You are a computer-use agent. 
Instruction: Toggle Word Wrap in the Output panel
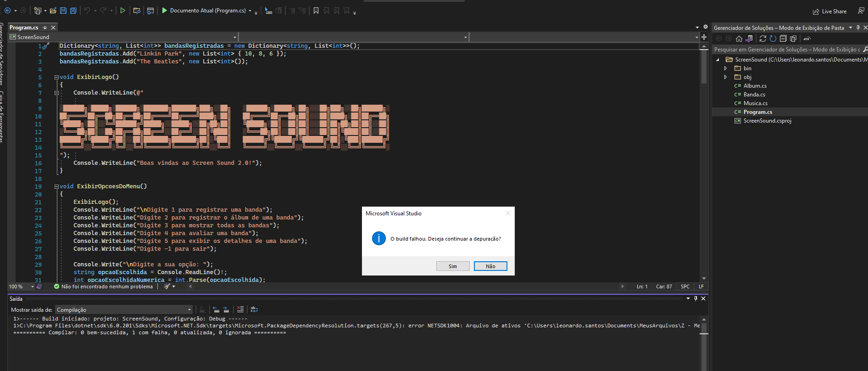[x=254, y=309]
